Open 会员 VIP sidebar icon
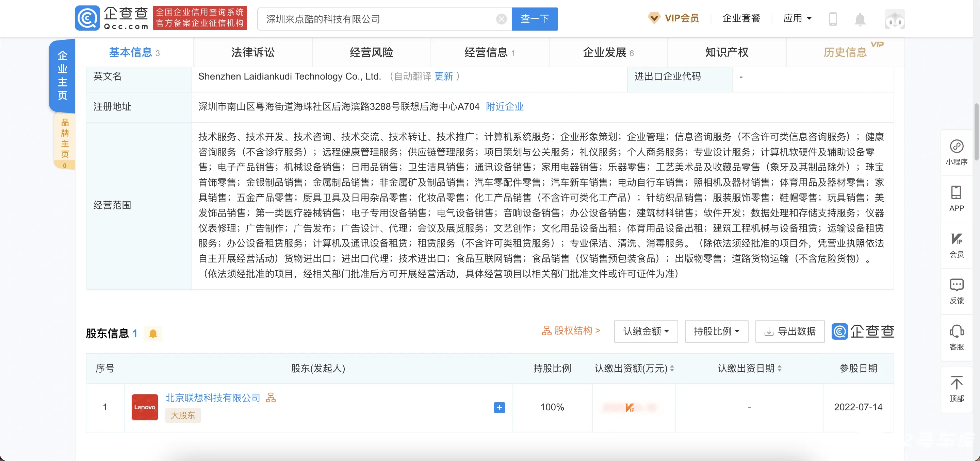 click(x=957, y=245)
